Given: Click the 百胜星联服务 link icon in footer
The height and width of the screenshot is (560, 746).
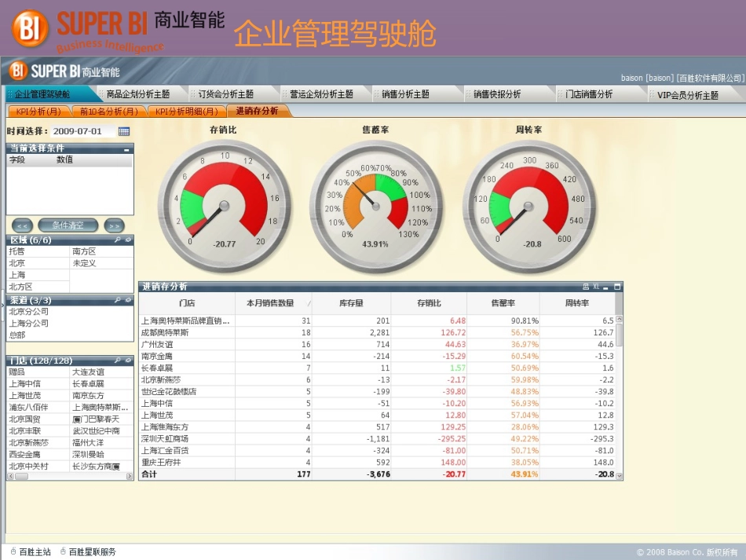Looking at the screenshot, I should pyautogui.click(x=63, y=551).
